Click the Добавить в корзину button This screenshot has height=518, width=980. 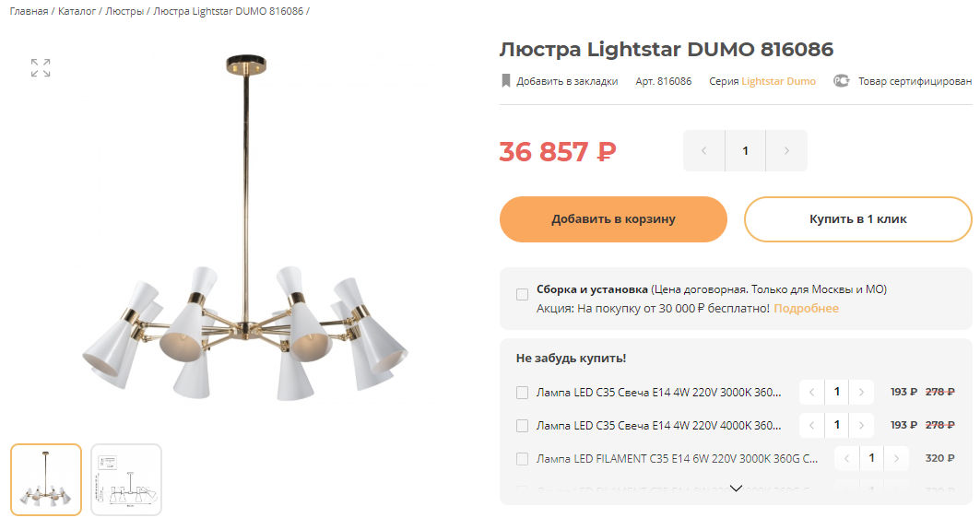[613, 219]
